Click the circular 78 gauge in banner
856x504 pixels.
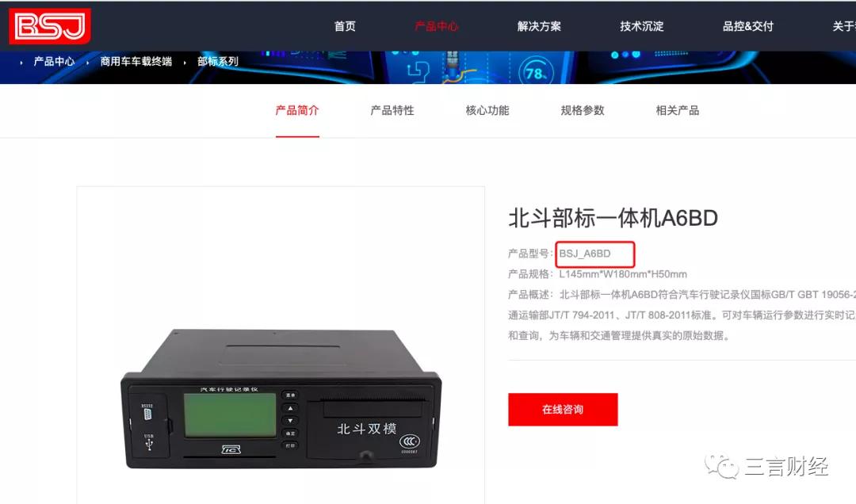537,72
